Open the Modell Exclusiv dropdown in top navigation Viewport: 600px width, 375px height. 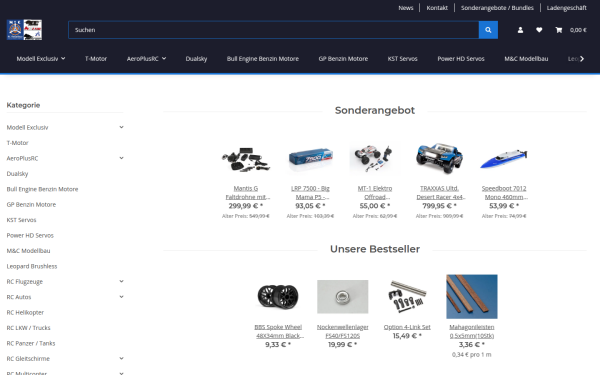(x=41, y=59)
